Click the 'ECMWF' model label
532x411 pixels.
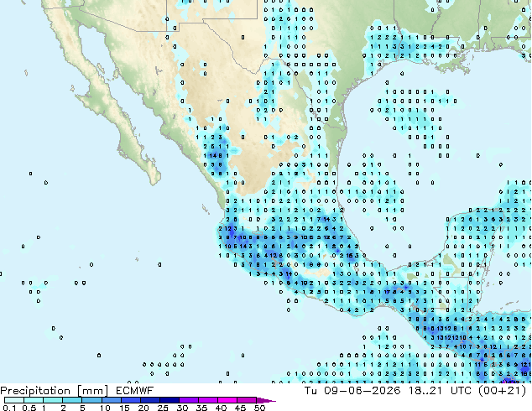(x=135, y=391)
